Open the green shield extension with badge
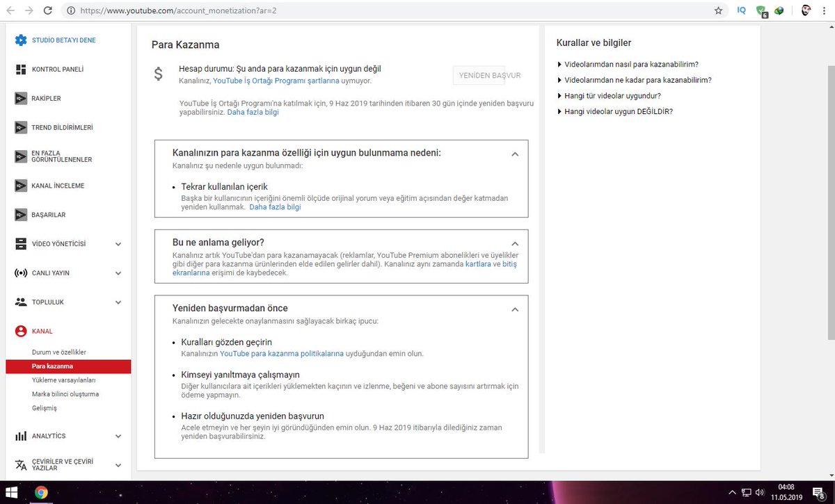 click(762, 12)
